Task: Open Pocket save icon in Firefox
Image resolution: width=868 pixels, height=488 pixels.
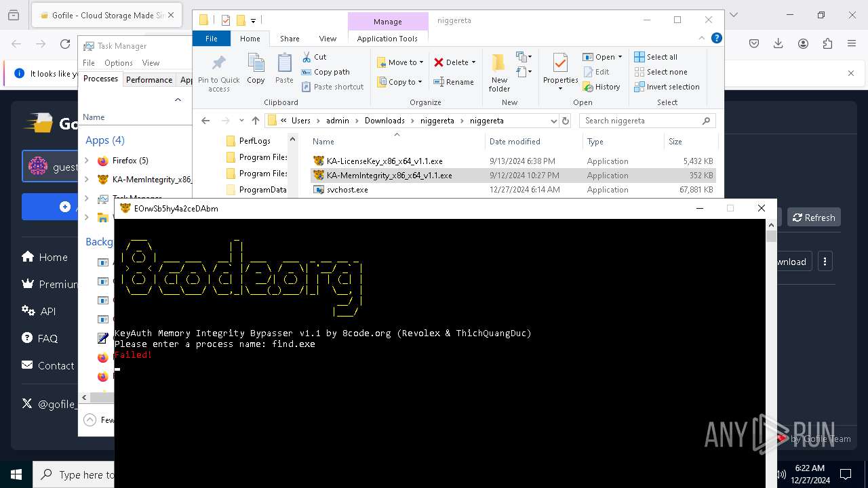Action: 754,44
